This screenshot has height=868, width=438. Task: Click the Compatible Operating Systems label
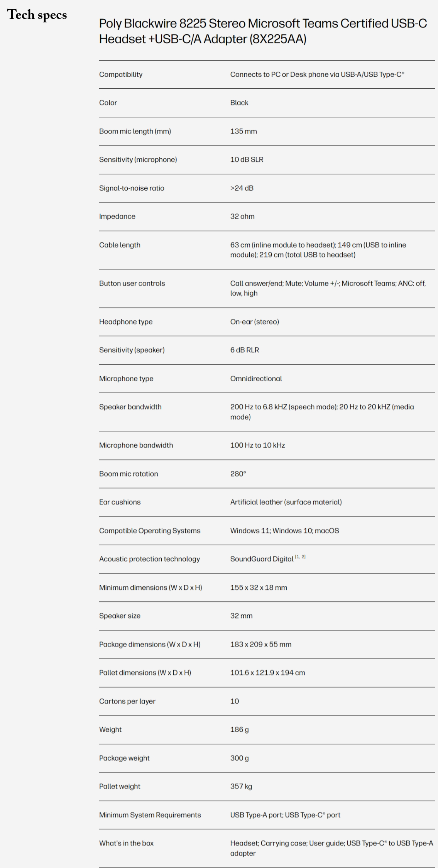(x=150, y=531)
